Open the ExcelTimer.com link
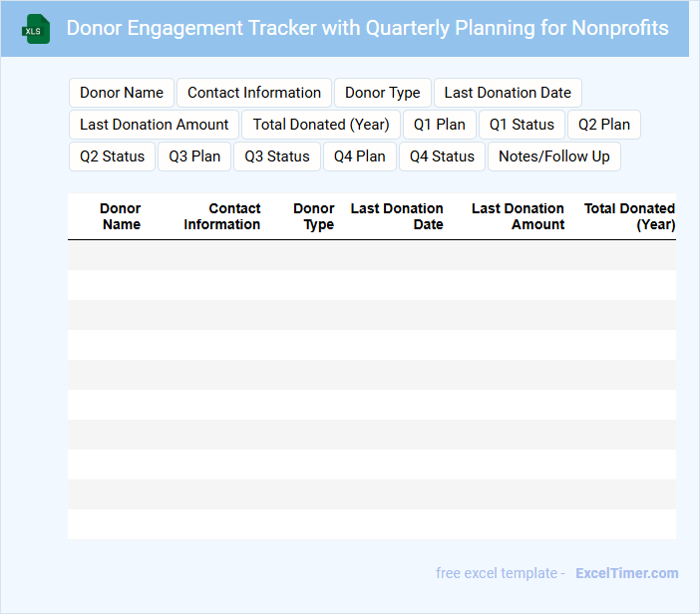This screenshot has height=614, width=700. (x=627, y=573)
